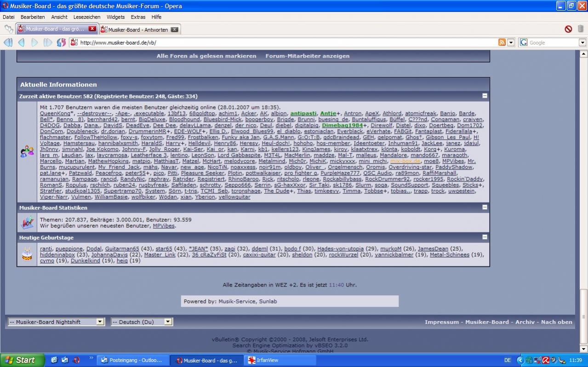This screenshot has width=588, height=367.
Task: Open the Extras menu
Action: 138,17
